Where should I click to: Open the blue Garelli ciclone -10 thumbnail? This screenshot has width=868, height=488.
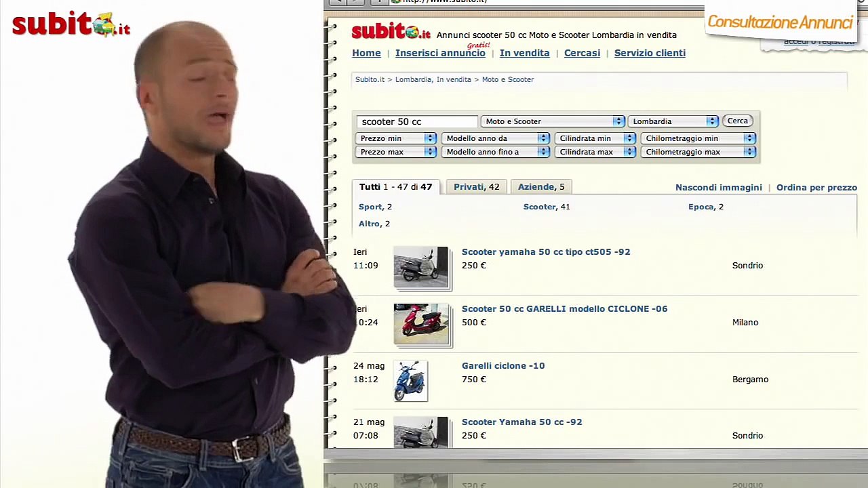(410, 381)
